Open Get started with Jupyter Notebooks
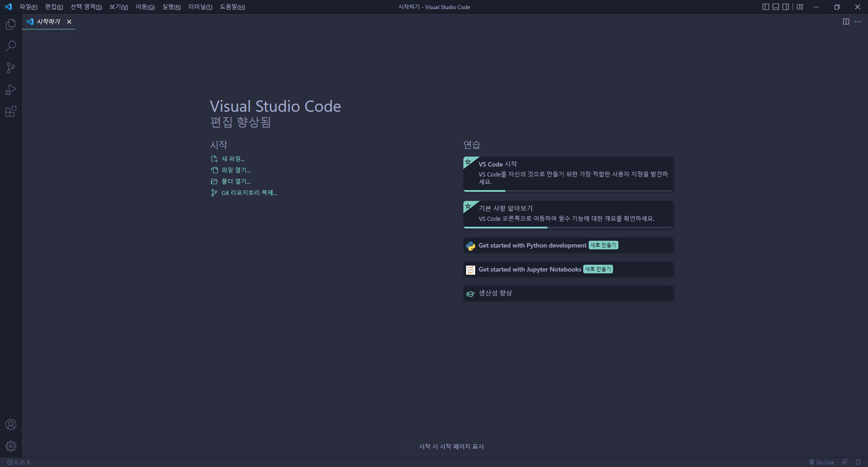Image resolution: width=868 pixels, height=467 pixels. pos(568,269)
